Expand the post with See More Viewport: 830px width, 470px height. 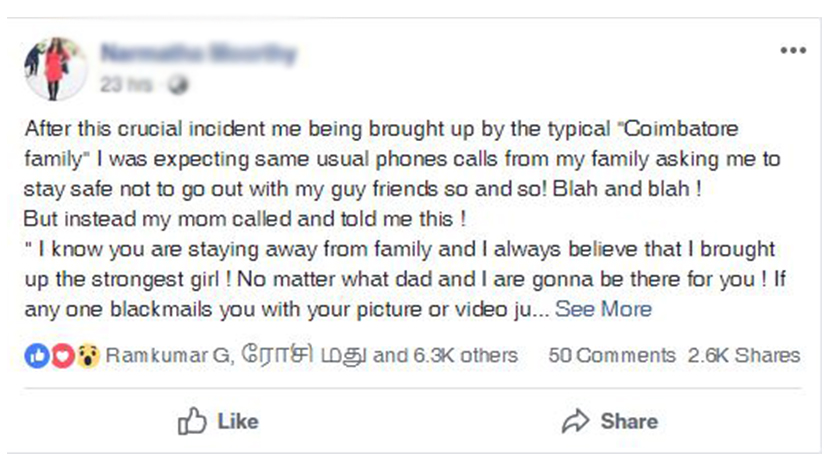click(x=603, y=309)
